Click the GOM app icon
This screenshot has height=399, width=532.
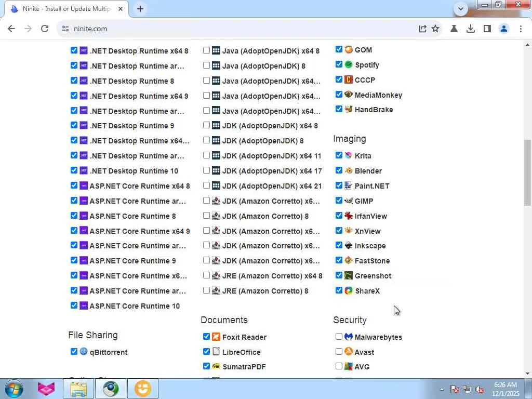coord(349,49)
